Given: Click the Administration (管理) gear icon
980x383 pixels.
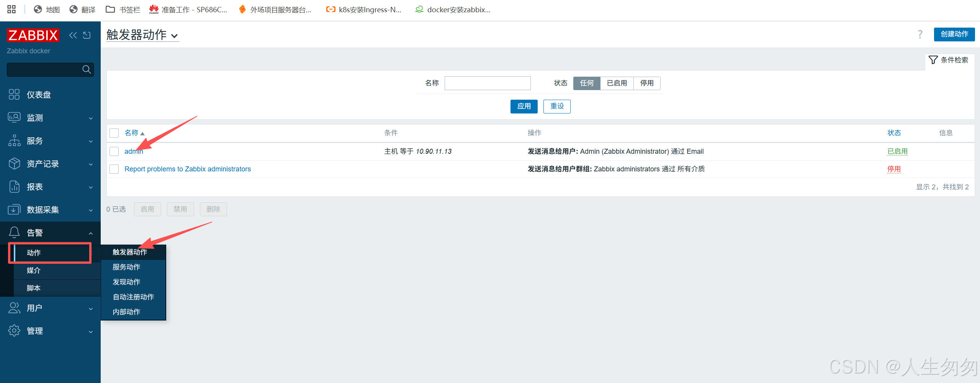Looking at the screenshot, I should 14,330.
